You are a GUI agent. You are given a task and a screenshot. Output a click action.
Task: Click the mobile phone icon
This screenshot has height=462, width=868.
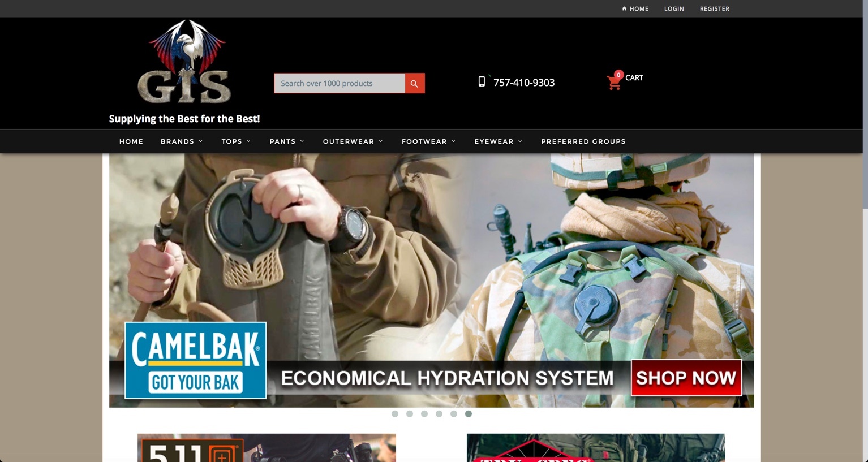click(x=482, y=81)
